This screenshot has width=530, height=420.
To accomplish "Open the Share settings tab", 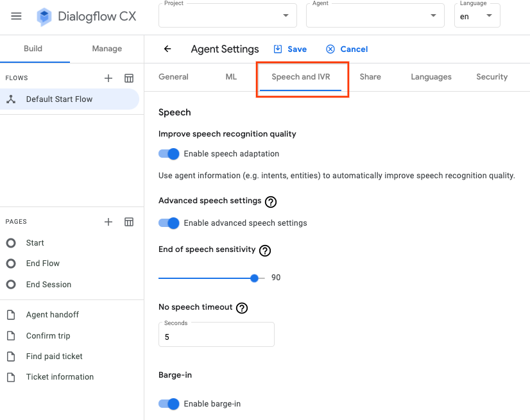I will pos(370,77).
